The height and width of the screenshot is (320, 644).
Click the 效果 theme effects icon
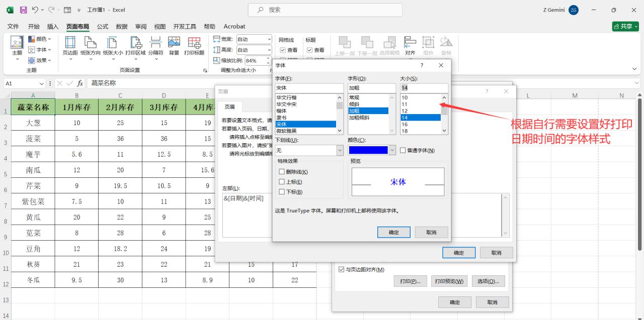[31, 60]
